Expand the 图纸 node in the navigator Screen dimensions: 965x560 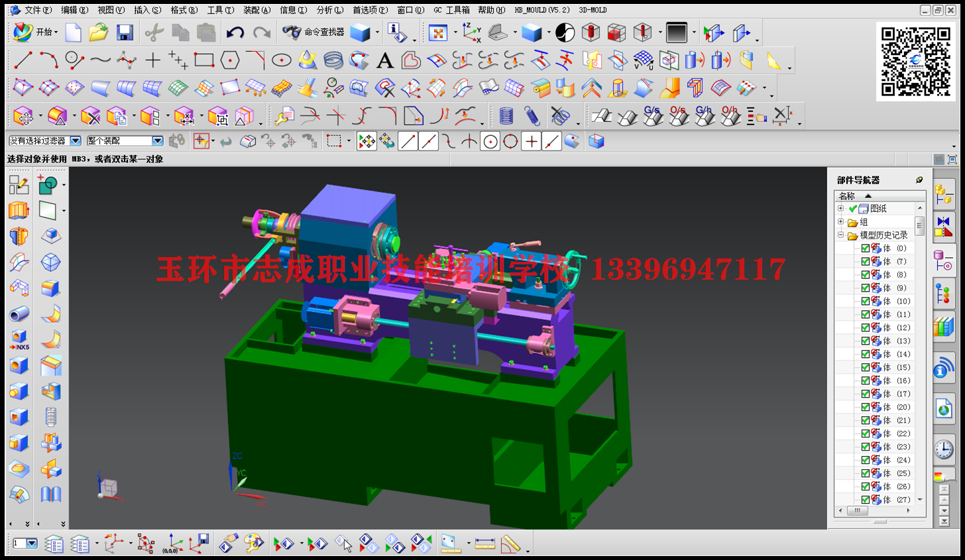tap(840, 208)
